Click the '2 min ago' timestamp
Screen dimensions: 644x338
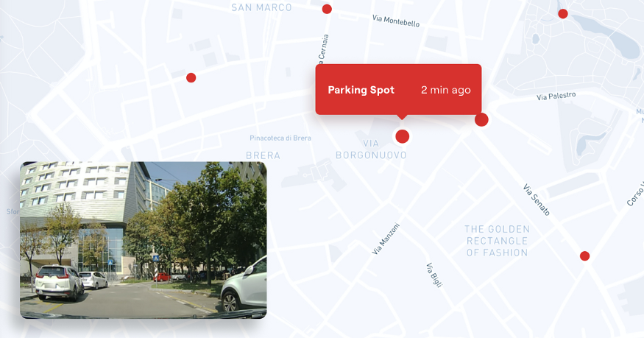click(x=445, y=90)
